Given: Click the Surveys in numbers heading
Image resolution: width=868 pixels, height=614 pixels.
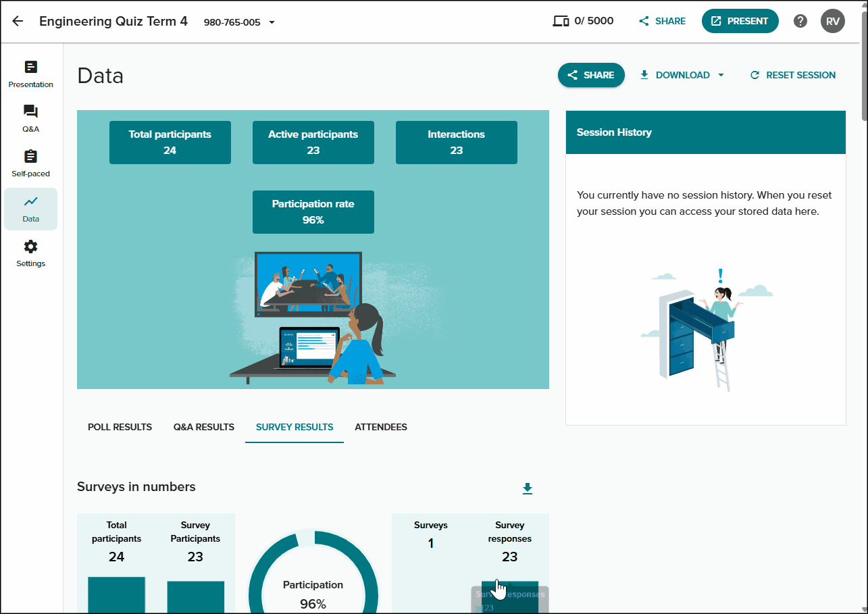Looking at the screenshot, I should coord(136,487).
